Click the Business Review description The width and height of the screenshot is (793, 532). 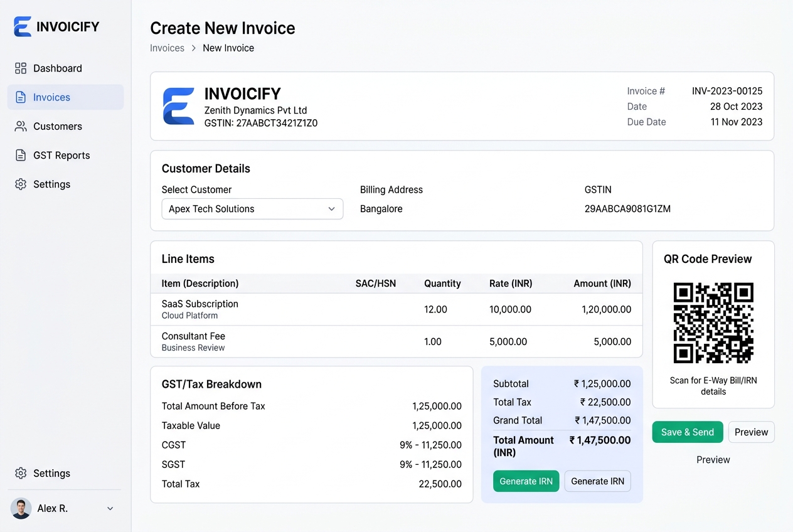[x=193, y=348]
